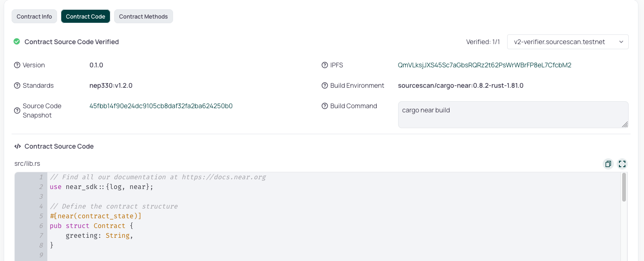Select the Contract Code tab
The height and width of the screenshot is (261, 644).
click(85, 16)
